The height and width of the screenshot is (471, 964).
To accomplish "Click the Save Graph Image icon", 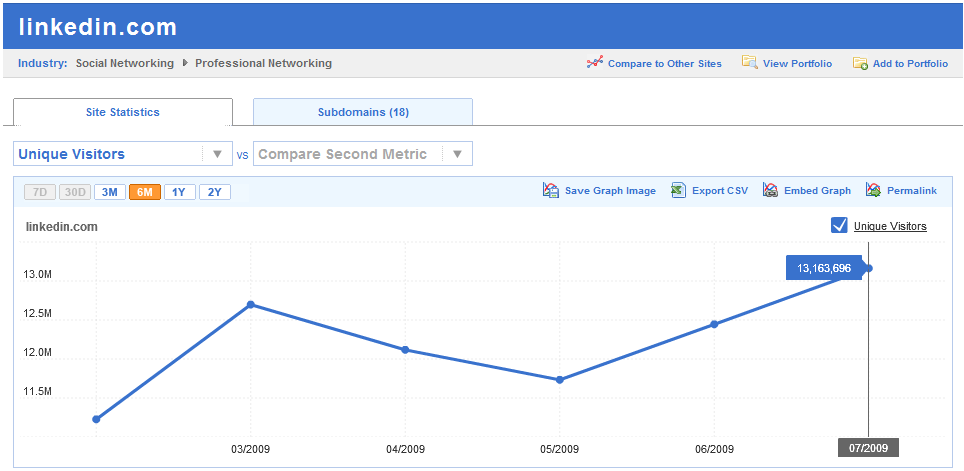I will 551,190.
